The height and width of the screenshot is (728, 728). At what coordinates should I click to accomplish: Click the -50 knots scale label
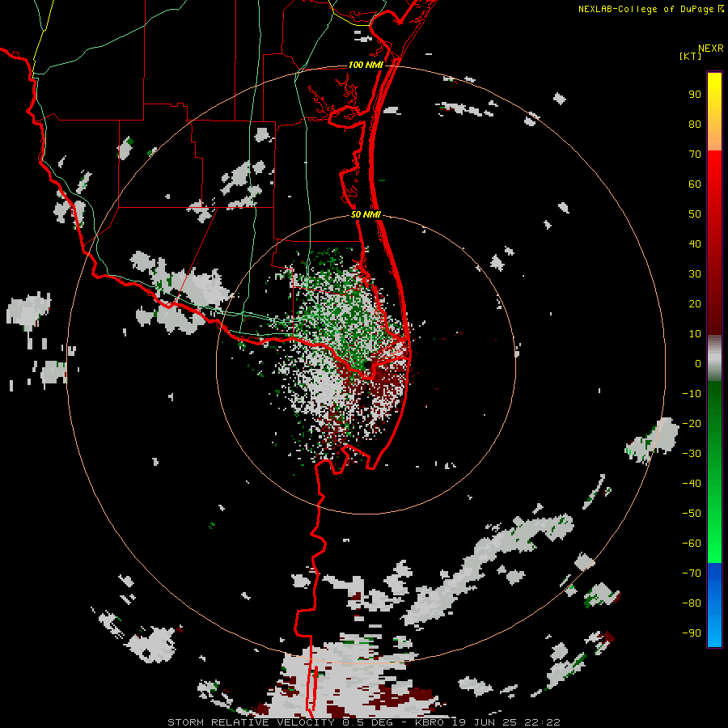(x=692, y=513)
